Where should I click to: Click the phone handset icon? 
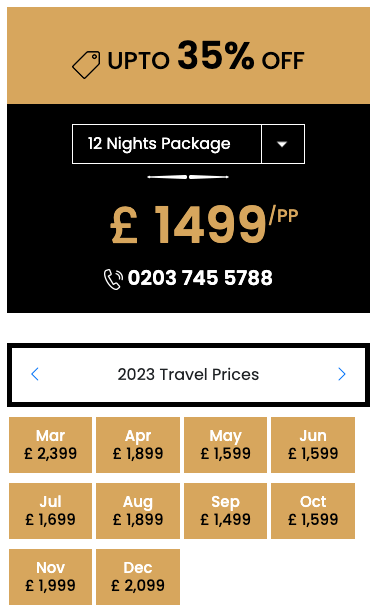(x=113, y=279)
